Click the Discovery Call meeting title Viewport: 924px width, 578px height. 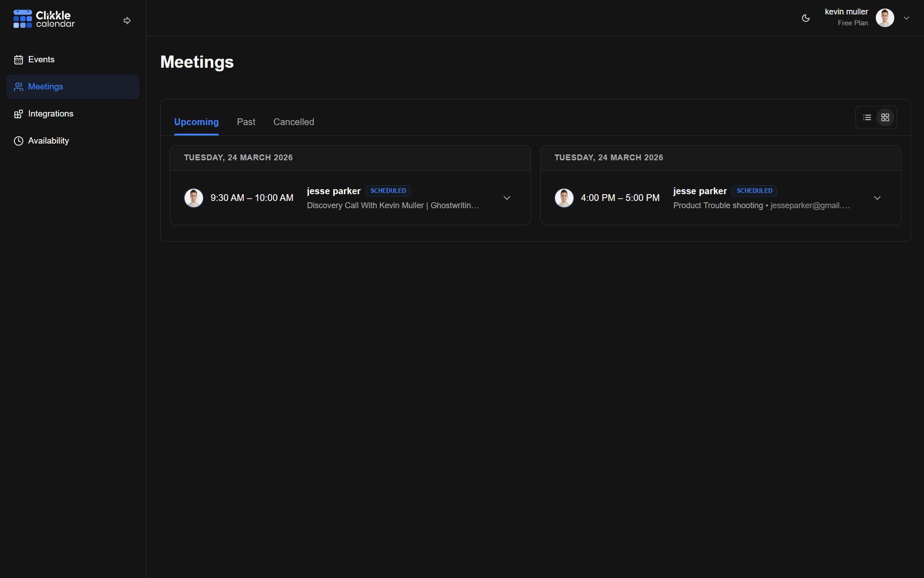pos(393,205)
